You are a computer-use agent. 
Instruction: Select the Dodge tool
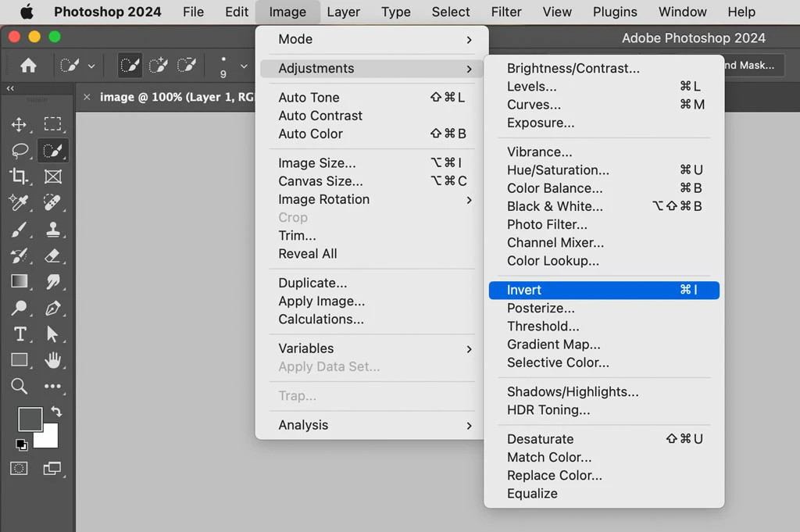coord(20,308)
